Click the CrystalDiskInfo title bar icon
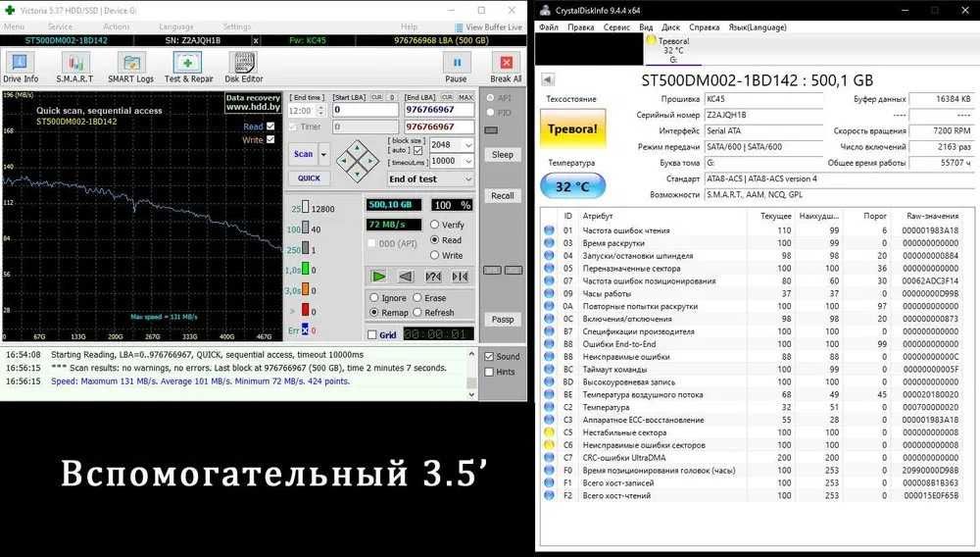 (x=546, y=10)
